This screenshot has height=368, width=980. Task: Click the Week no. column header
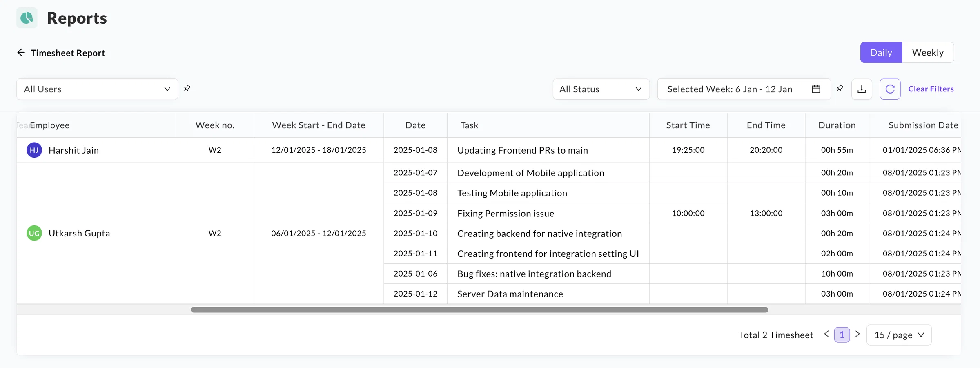215,125
